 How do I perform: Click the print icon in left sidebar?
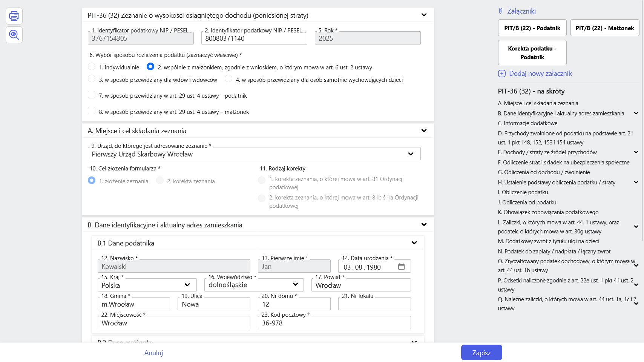[14, 16]
